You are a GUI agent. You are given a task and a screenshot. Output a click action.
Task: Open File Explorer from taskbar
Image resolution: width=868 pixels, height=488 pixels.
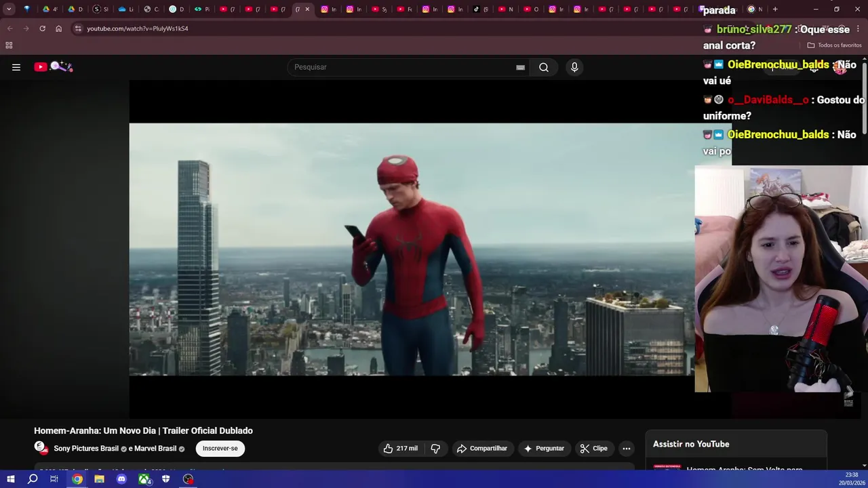tap(99, 479)
